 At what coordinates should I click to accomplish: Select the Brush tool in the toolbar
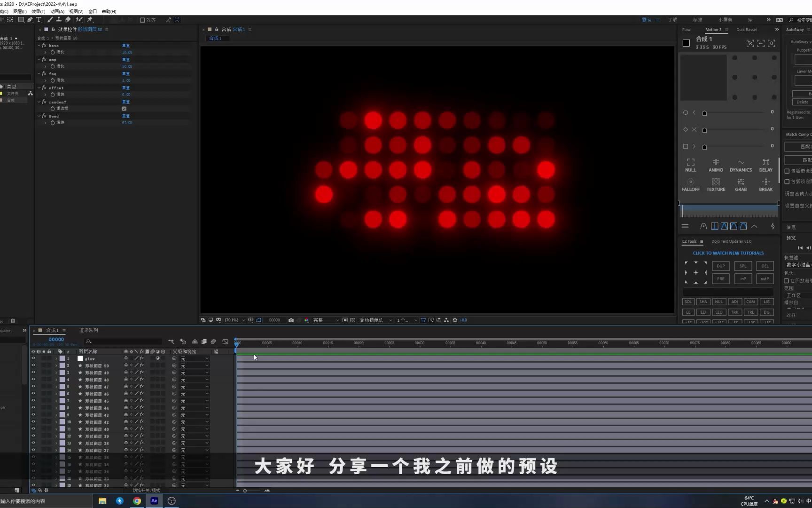(50, 20)
